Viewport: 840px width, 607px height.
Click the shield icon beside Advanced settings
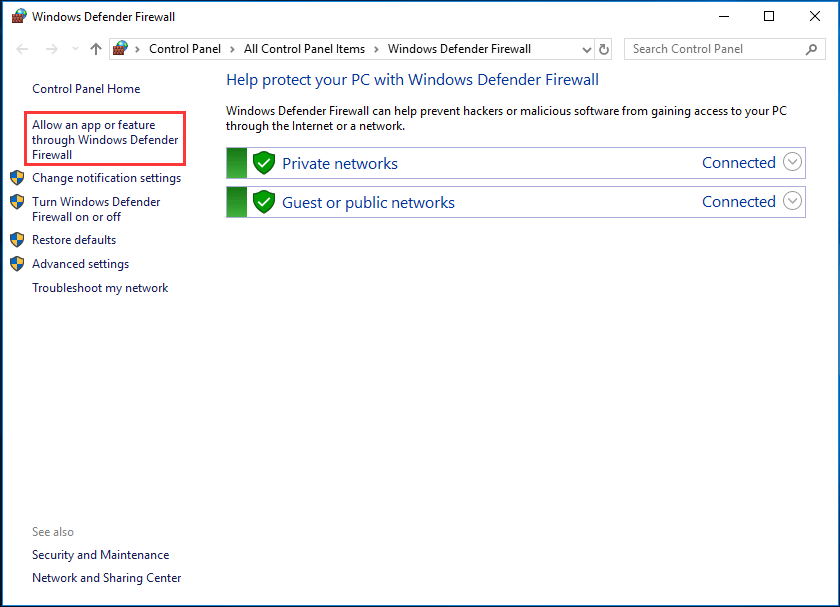point(16,263)
